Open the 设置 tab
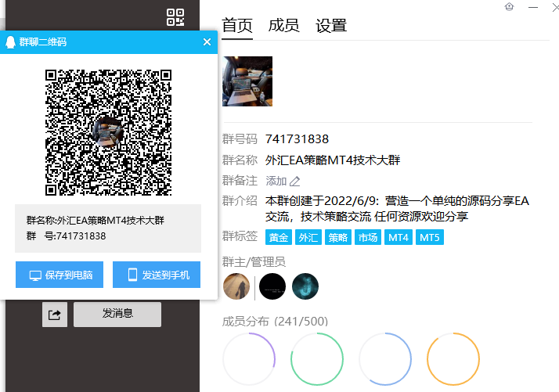This screenshot has height=392, width=559. pyautogui.click(x=331, y=26)
